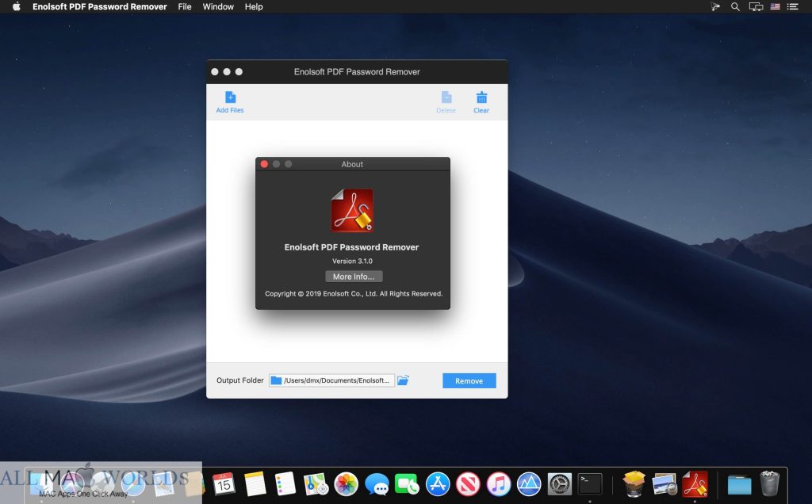812x504 pixels.
Task: Open the Window menu
Action: point(218,6)
